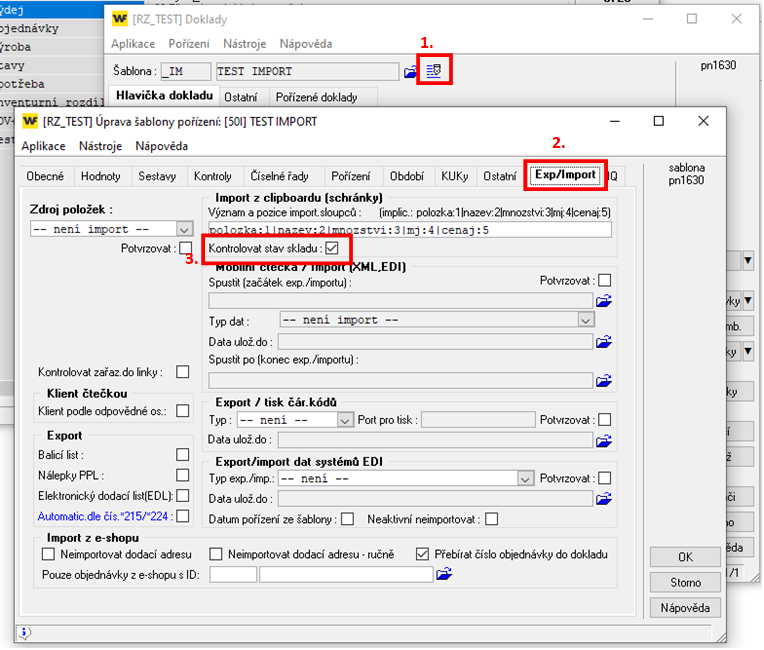Image resolution: width=764 pixels, height=650 pixels.
Task: Click the TEST IMPORT template name field
Action: pyautogui.click(x=307, y=71)
